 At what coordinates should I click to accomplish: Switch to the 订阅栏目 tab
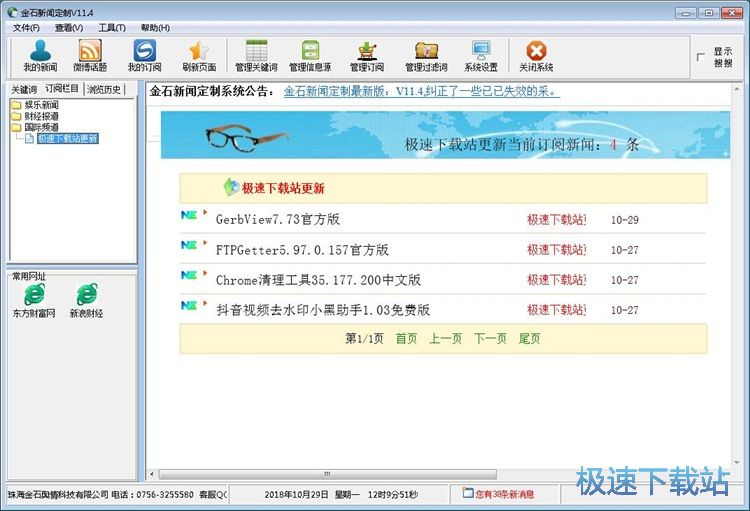click(x=62, y=89)
